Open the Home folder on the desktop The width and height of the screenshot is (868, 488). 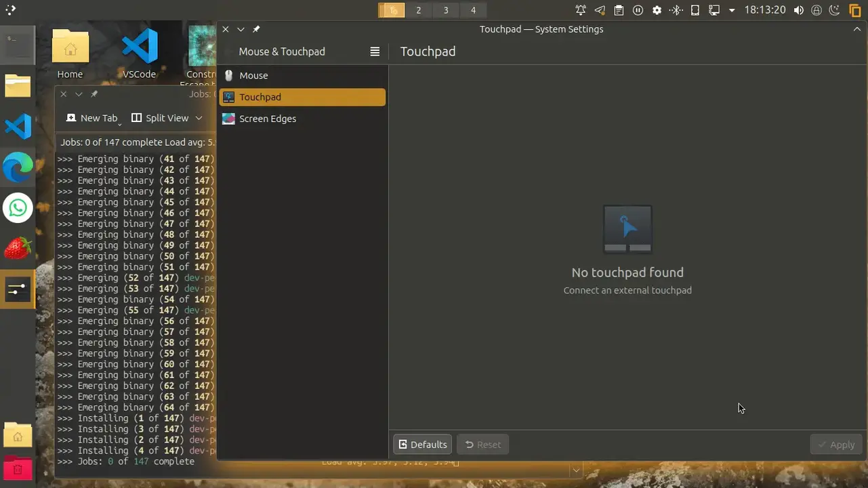coord(70,54)
